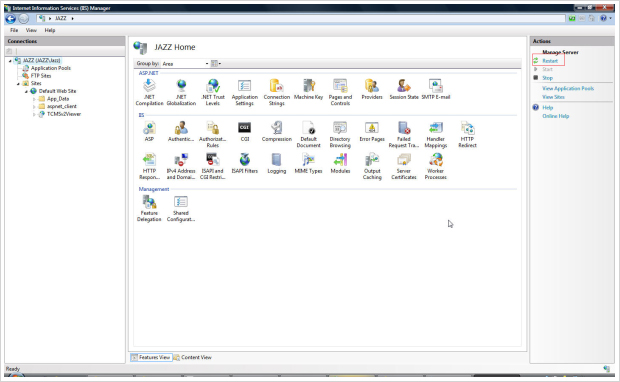Open the View menu
620x382 pixels.
pyautogui.click(x=31, y=30)
